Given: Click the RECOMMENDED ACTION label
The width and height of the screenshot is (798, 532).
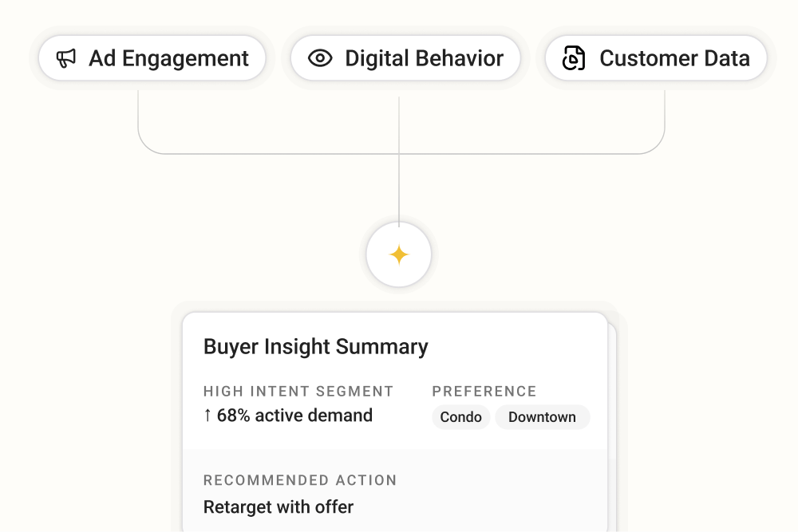Looking at the screenshot, I should [x=300, y=480].
